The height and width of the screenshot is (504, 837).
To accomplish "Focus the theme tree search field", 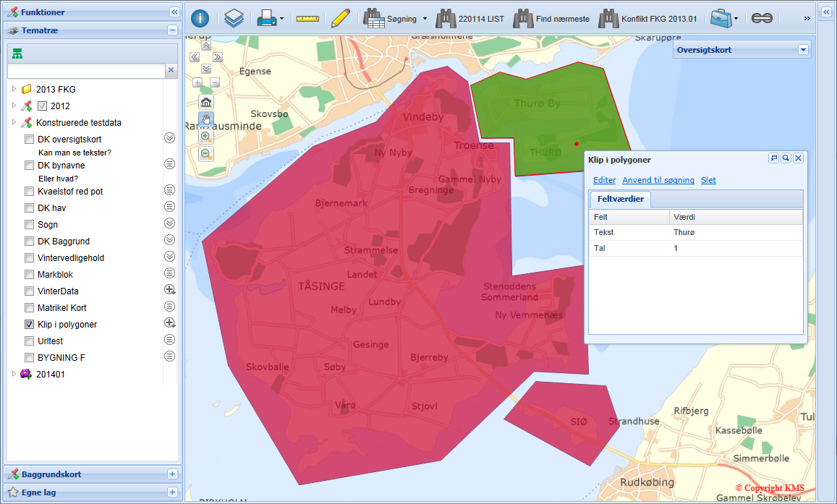I will pos(87,70).
